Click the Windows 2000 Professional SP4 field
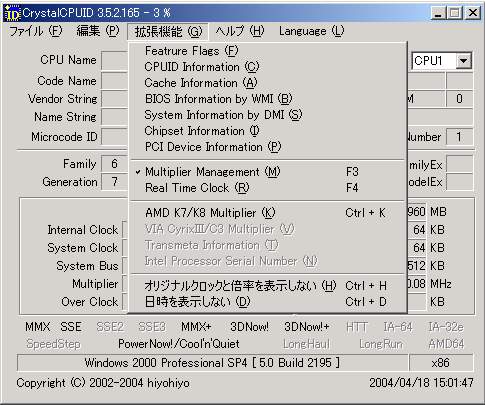 (x=213, y=363)
